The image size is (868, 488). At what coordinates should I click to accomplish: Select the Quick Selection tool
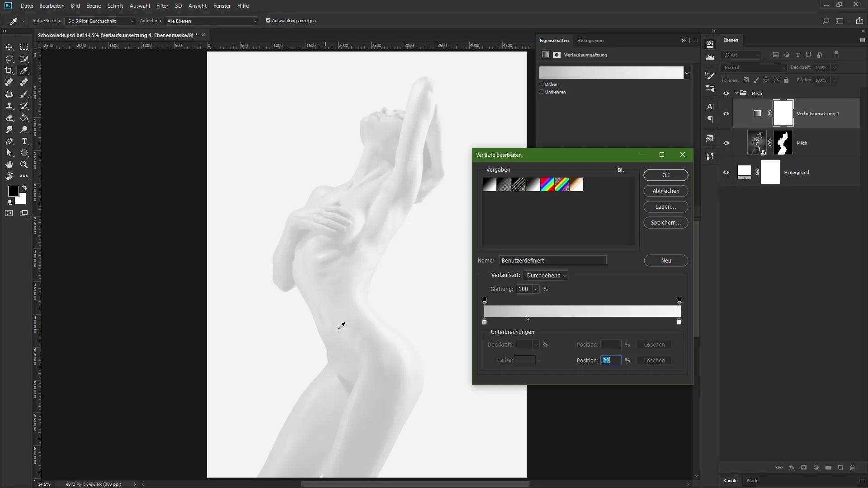(x=24, y=59)
